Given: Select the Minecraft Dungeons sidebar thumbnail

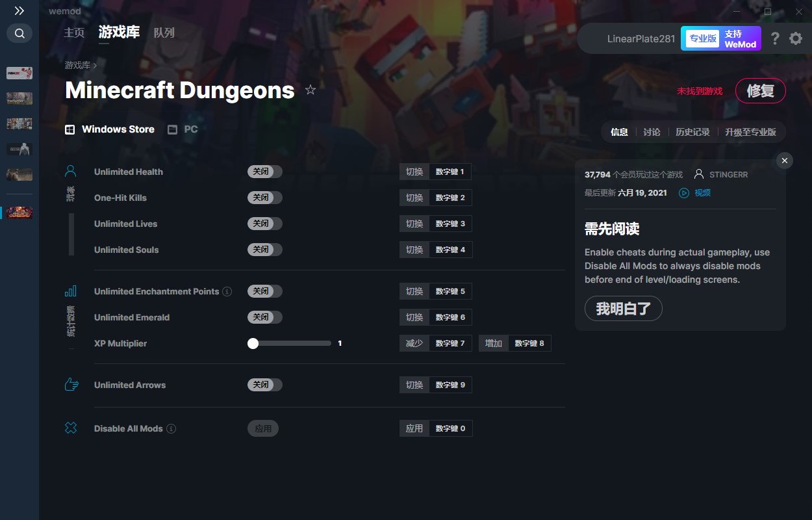Looking at the screenshot, I should point(19,213).
